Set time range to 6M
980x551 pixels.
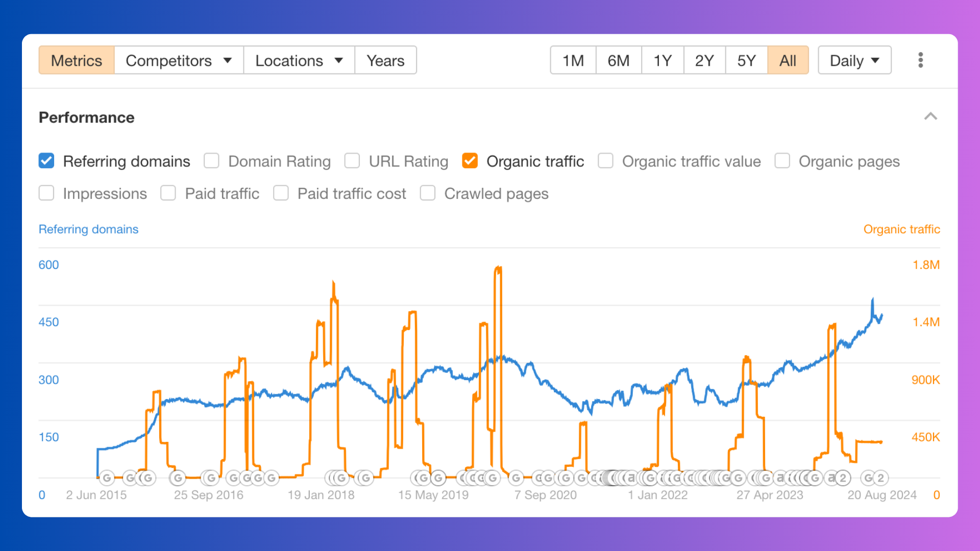tap(619, 60)
